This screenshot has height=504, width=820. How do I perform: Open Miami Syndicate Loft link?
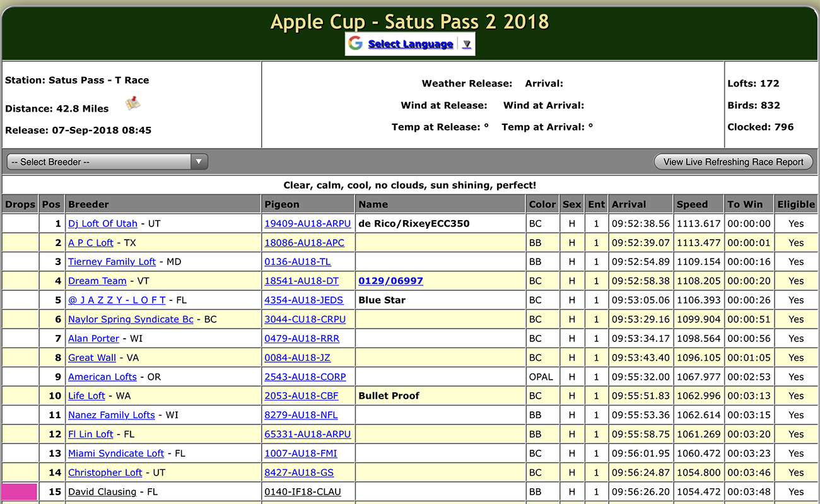click(x=115, y=454)
